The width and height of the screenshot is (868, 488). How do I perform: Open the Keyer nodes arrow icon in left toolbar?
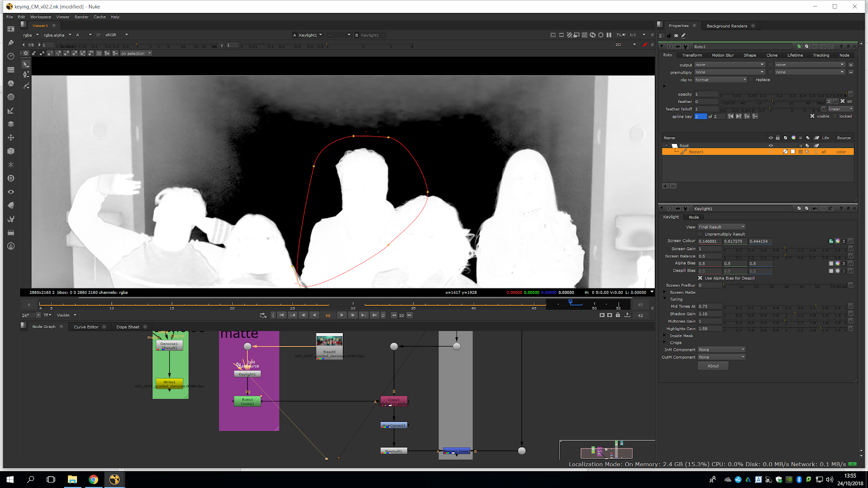pos(10,111)
